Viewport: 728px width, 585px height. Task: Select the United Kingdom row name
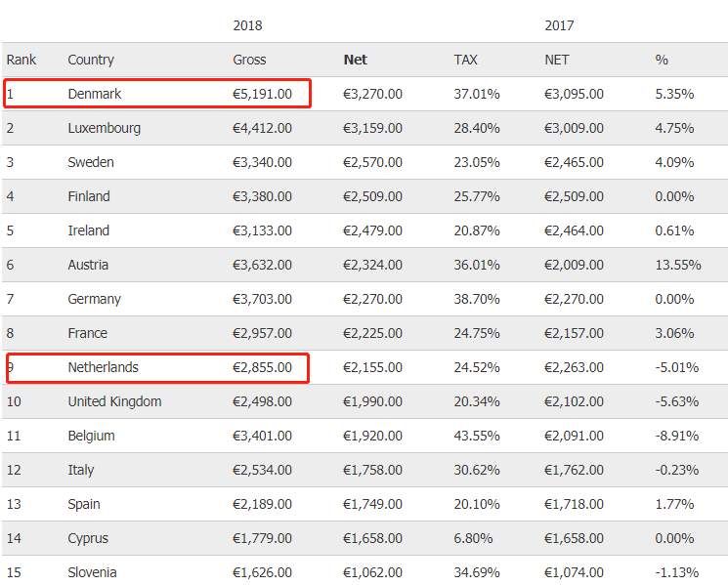pyautogui.click(x=114, y=401)
